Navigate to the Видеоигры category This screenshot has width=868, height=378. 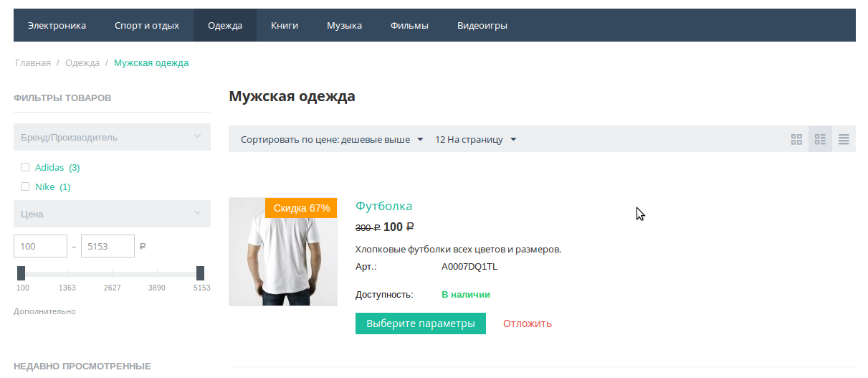[x=482, y=26]
